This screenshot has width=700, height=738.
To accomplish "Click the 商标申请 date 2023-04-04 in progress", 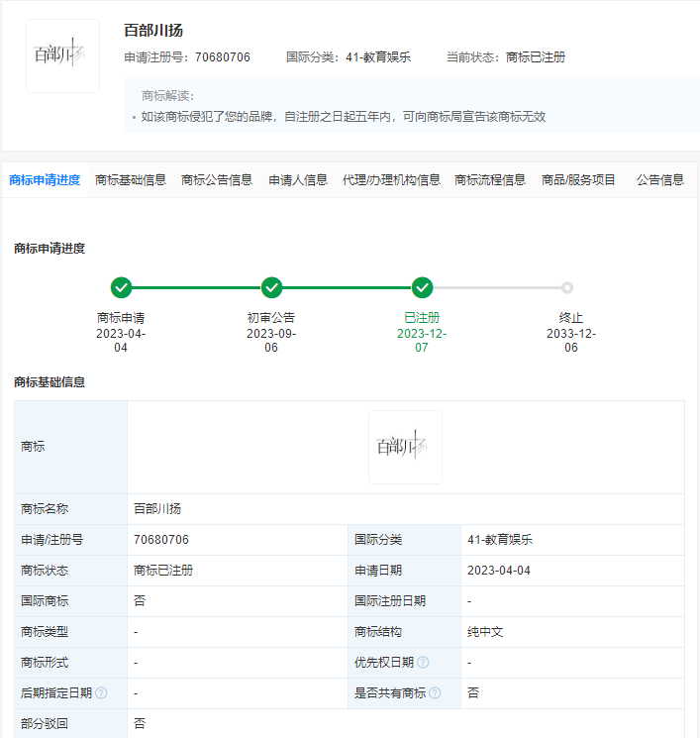I will click(x=121, y=341).
